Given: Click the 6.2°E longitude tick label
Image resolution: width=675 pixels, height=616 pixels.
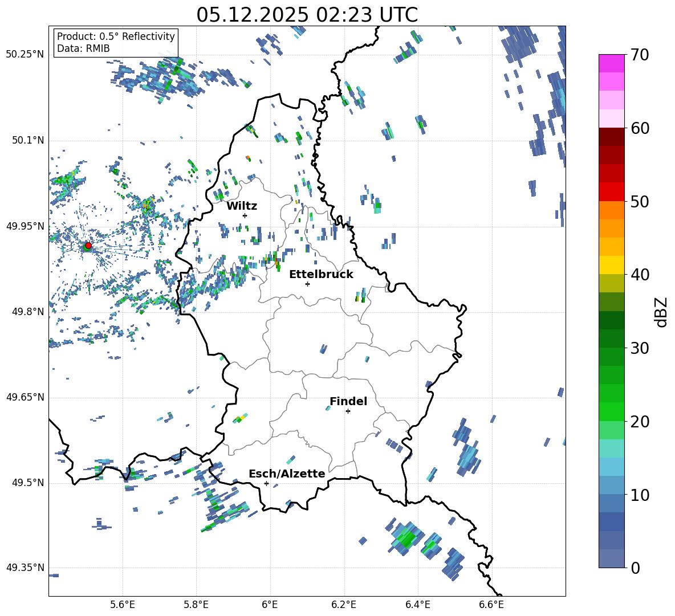Looking at the screenshot, I should tap(344, 605).
